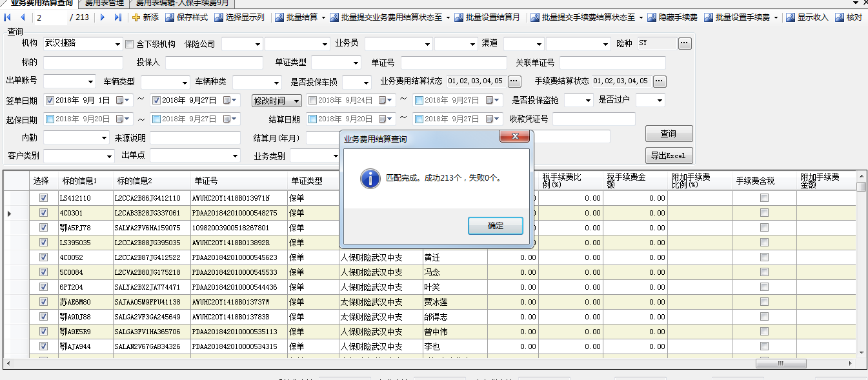Expand the 批量结算 dropdown arrow
868x380 pixels.
[323, 17]
